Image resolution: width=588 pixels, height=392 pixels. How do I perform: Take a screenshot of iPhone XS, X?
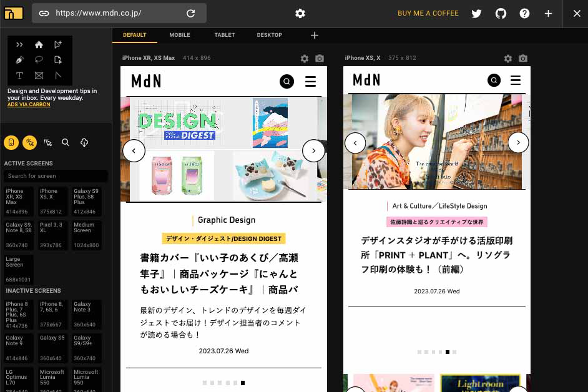click(x=523, y=58)
